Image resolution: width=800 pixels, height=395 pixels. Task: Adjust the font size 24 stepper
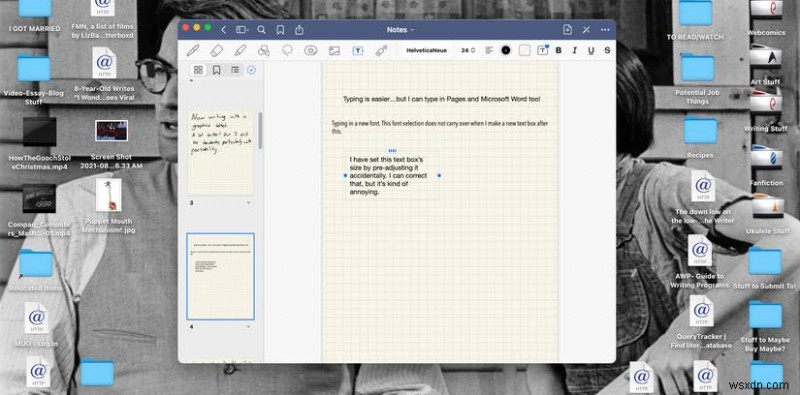468,51
